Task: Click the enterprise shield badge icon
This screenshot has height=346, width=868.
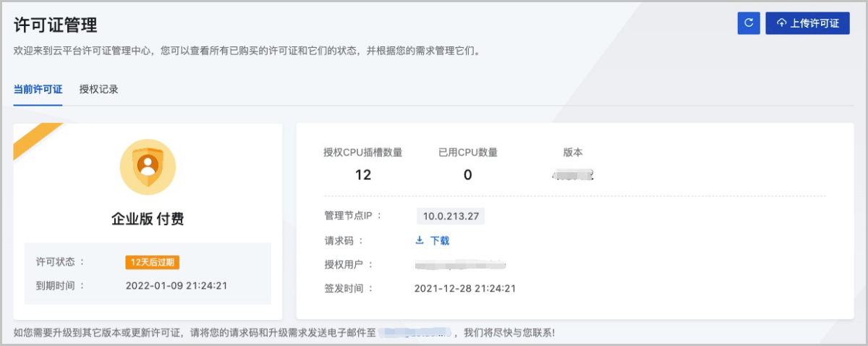Action: click(148, 166)
